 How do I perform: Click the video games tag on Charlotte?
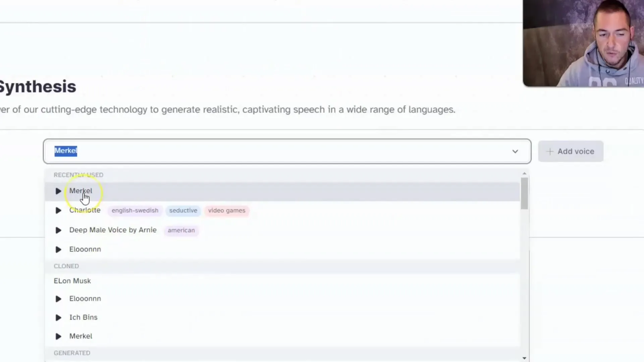226,210
